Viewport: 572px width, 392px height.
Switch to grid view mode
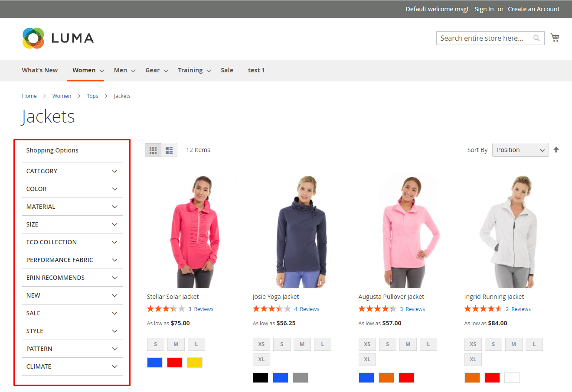tap(153, 150)
